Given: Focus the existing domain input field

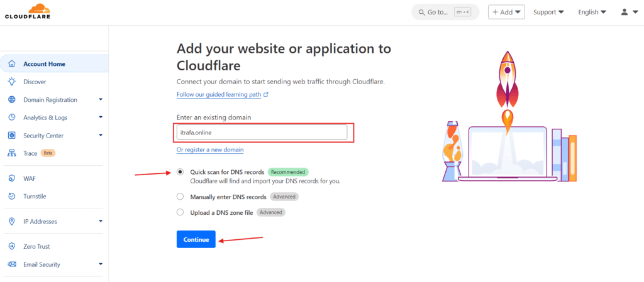Looking at the screenshot, I should click(x=262, y=133).
